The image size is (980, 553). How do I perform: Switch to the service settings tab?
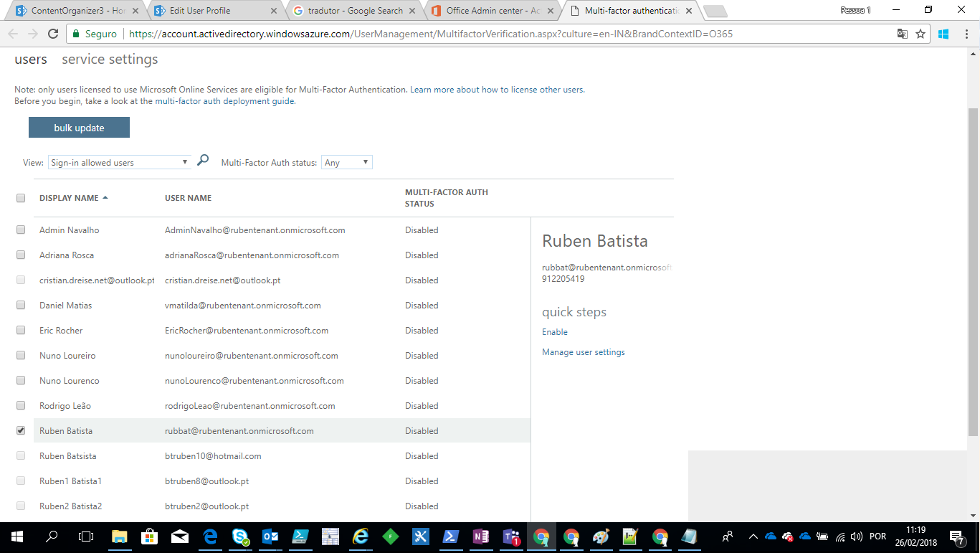click(x=110, y=59)
